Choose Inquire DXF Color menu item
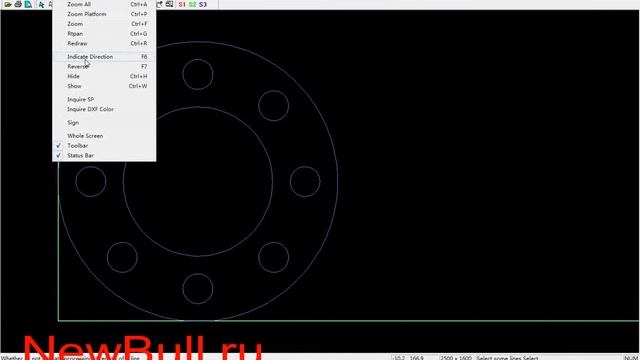640x360 pixels. coord(104,109)
